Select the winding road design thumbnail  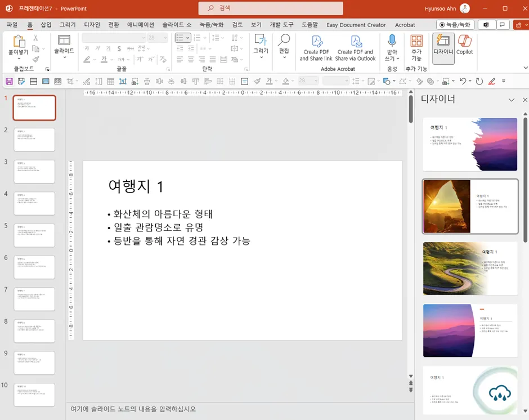coord(470,269)
